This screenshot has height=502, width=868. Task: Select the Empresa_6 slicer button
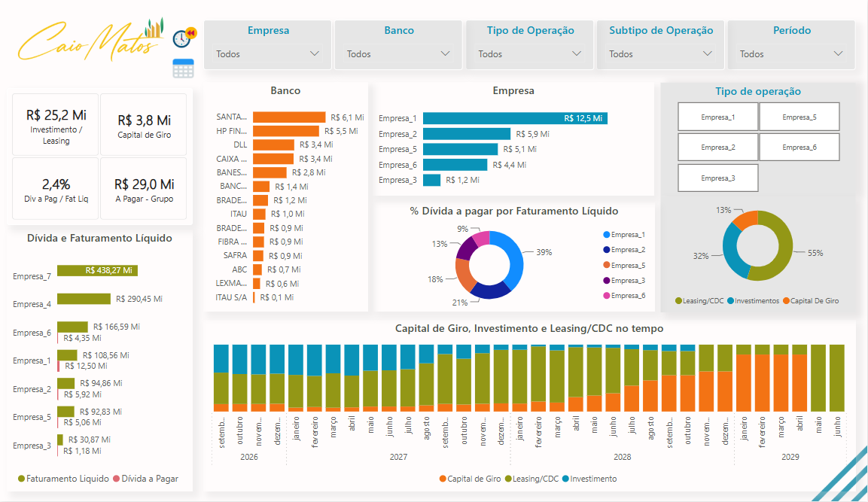(x=799, y=148)
